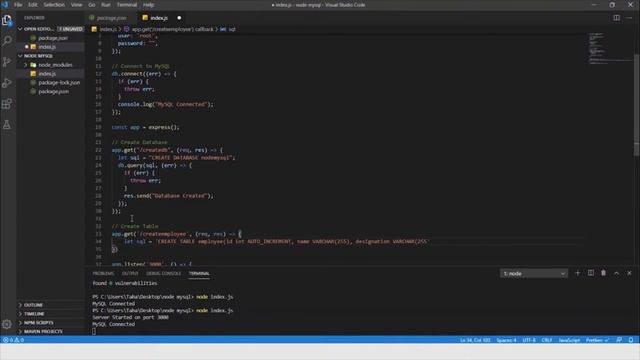Kill terminal using the trash icon
Screen dimensions: 640x360
[x=603, y=273]
